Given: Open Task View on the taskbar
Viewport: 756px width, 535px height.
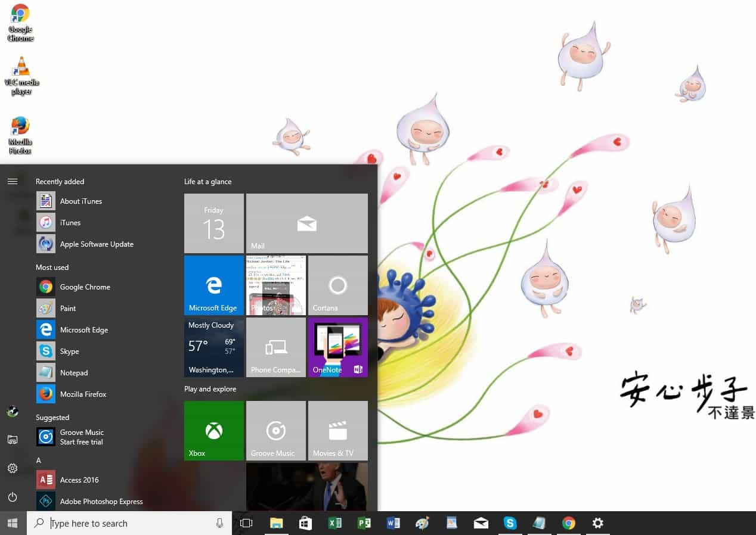Looking at the screenshot, I should 246,523.
